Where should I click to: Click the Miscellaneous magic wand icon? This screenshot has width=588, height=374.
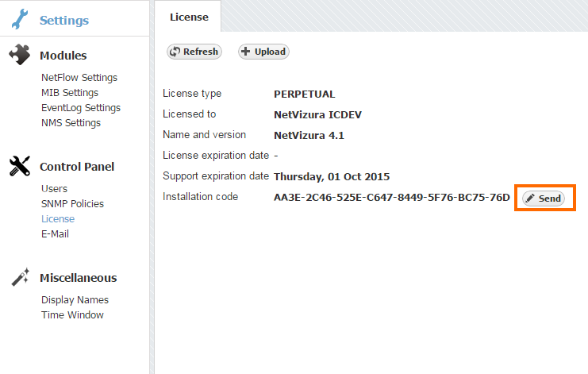click(x=20, y=277)
